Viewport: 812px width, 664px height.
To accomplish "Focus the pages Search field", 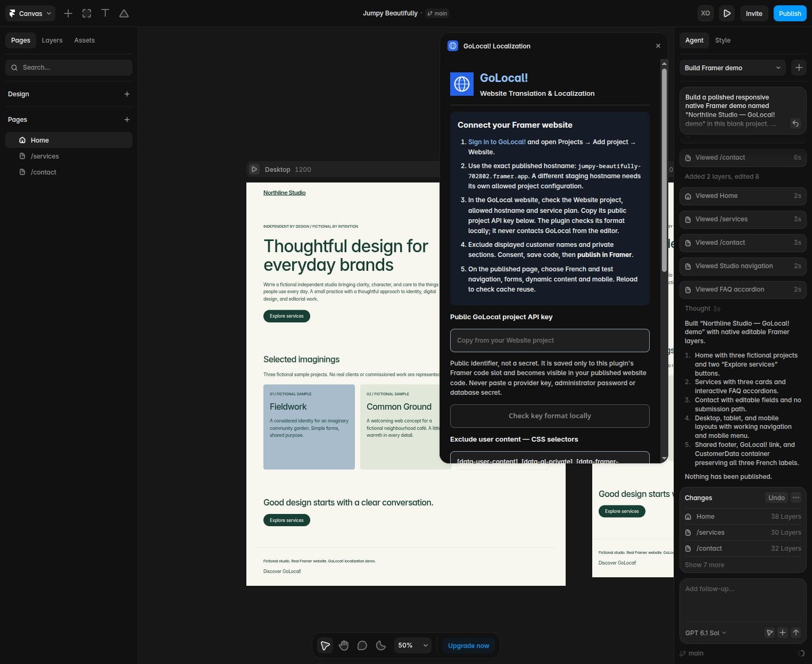I will click(69, 68).
